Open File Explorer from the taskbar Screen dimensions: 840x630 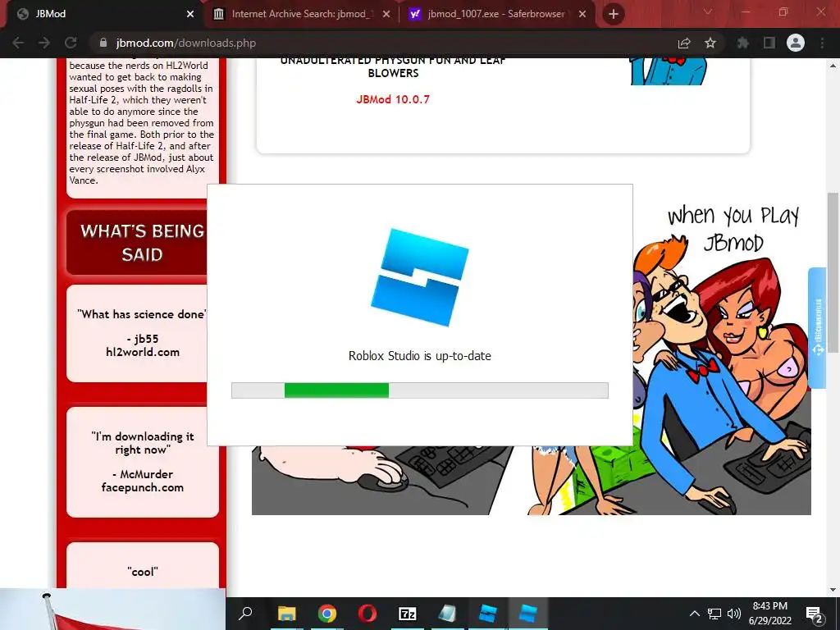[x=286, y=614]
